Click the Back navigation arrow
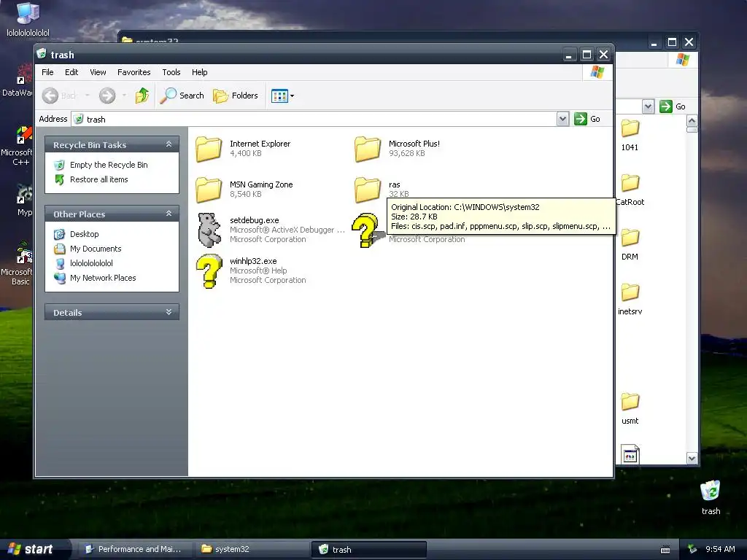 point(50,96)
